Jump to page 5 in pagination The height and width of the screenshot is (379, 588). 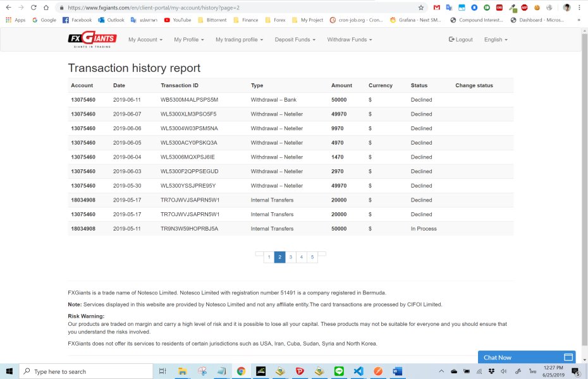(x=312, y=257)
